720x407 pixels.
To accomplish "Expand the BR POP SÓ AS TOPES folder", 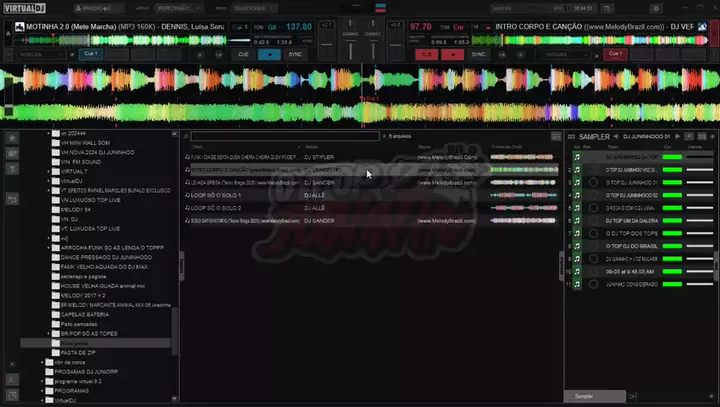I will pos(49,334).
